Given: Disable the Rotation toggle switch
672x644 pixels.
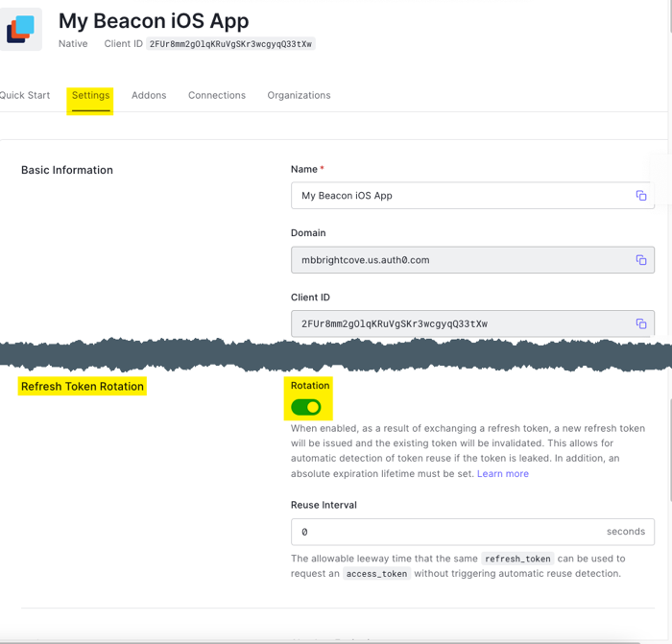Looking at the screenshot, I should click(x=306, y=407).
